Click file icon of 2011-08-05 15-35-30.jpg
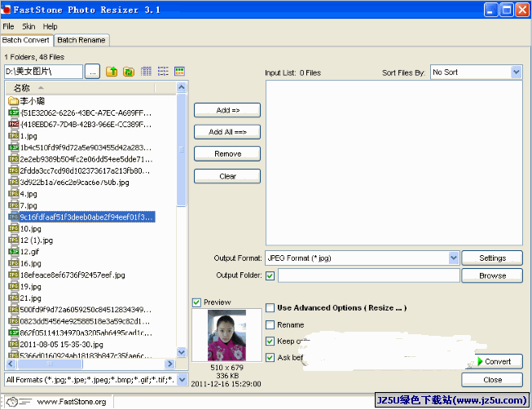This screenshot has width=532, height=410. (13, 344)
